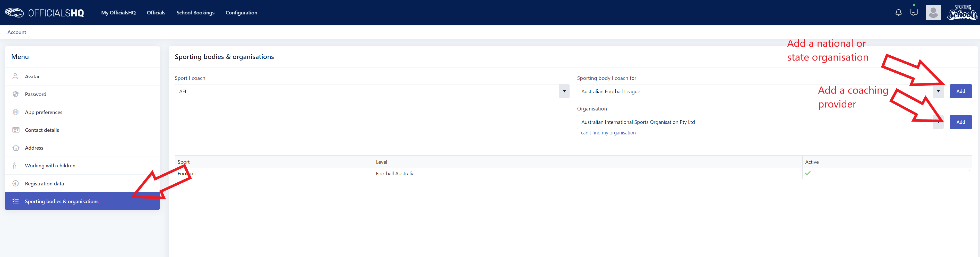
Task: Select the Password shield icon
Action: click(x=16, y=94)
